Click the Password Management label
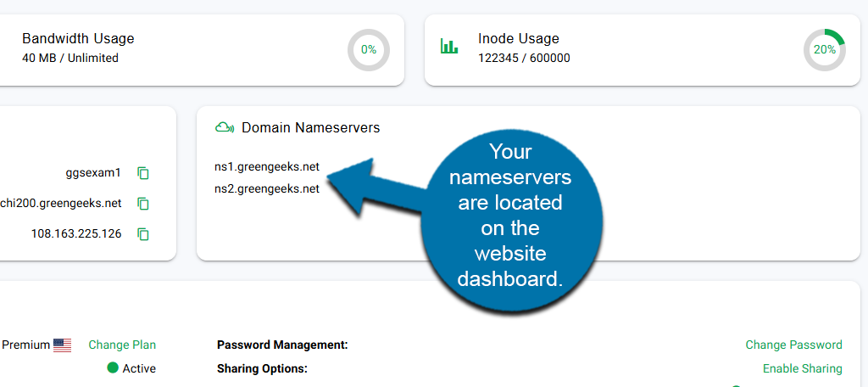 coord(282,345)
